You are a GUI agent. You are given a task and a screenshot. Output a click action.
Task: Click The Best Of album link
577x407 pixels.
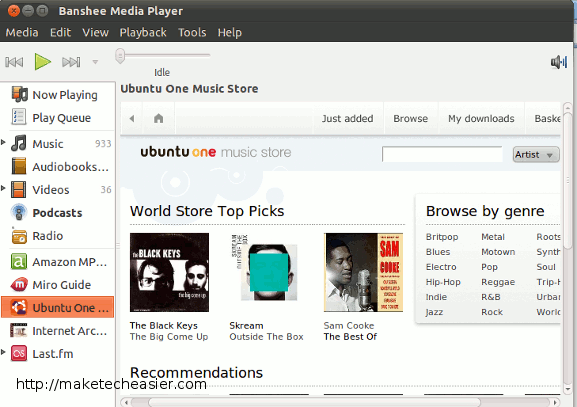[350, 337]
